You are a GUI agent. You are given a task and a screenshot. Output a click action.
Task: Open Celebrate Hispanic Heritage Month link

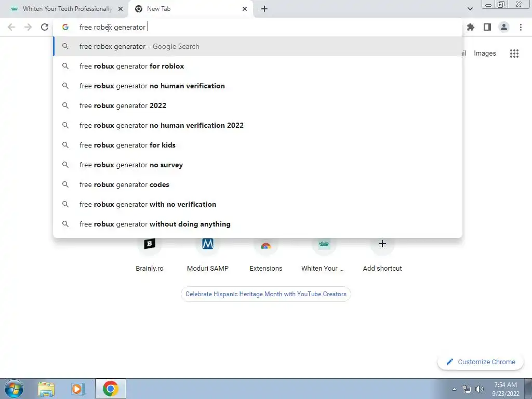pos(266,294)
